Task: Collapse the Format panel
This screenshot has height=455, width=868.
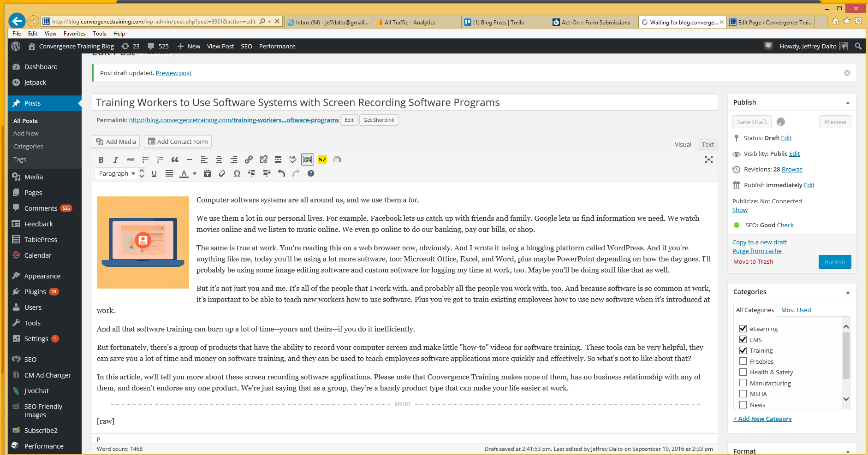Action: pos(848,451)
